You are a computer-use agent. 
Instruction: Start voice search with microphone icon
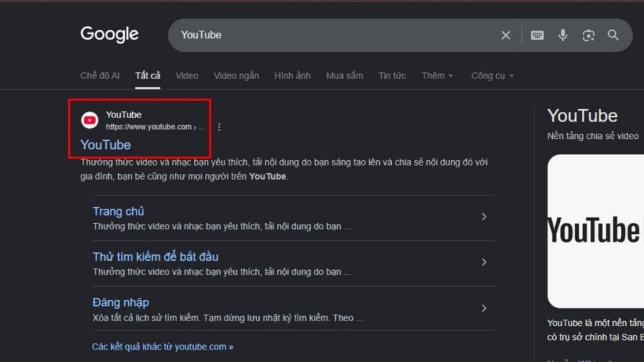click(563, 35)
